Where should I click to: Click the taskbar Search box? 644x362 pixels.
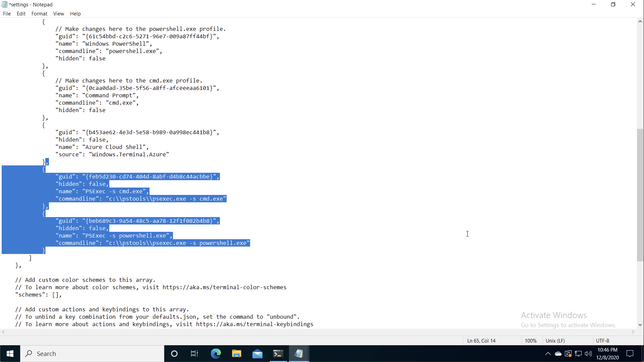[92, 353]
